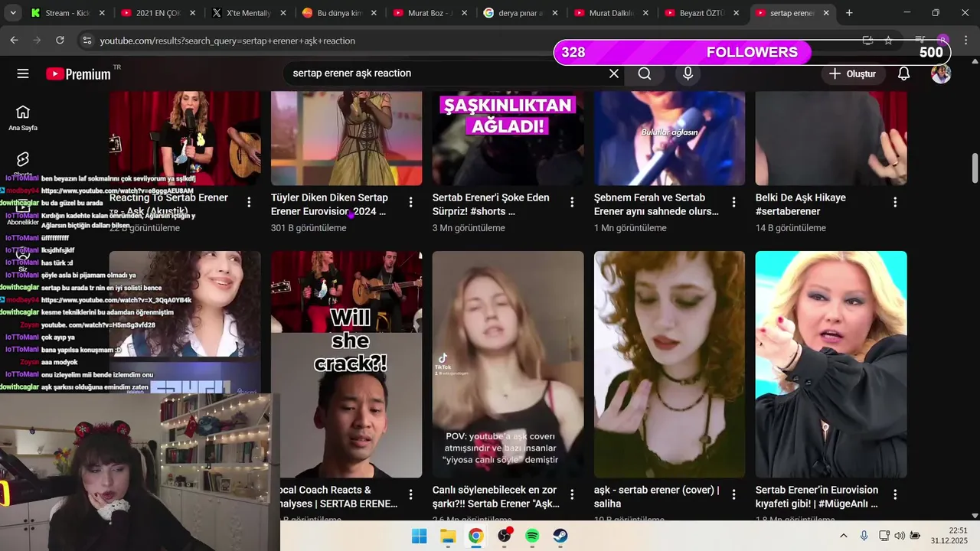This screenshot has height=551, width=980.
Task: Open aşk - sertab erener (cover) title
Action: 656,497
